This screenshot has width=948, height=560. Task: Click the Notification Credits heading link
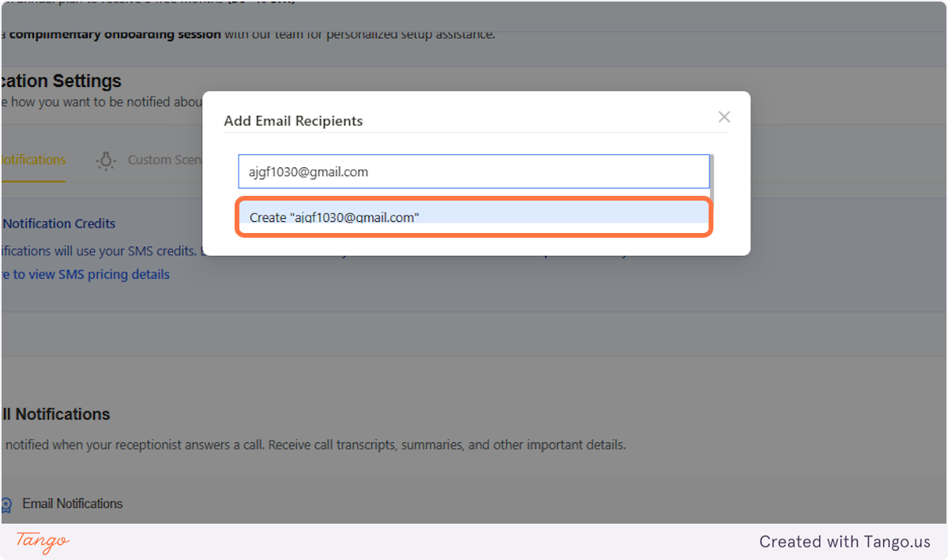(58, 224)
